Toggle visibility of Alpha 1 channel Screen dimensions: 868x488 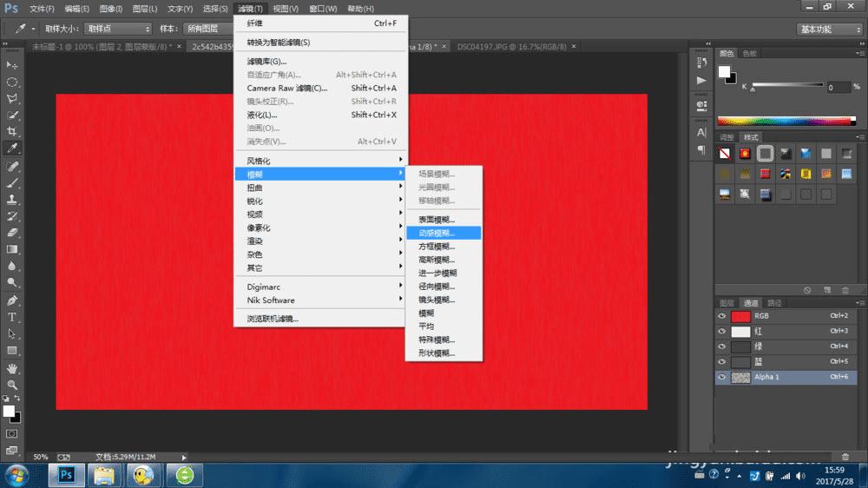point(722,377)
